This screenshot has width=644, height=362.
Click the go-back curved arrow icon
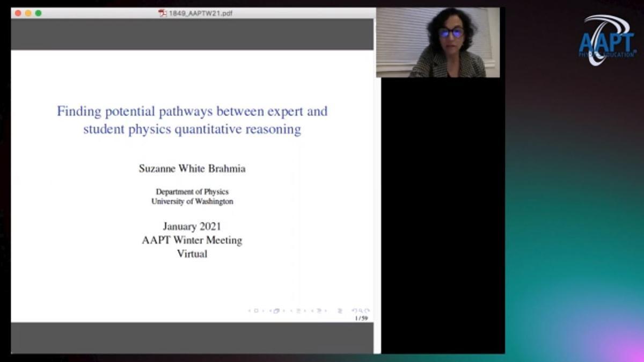coord(354,310)
